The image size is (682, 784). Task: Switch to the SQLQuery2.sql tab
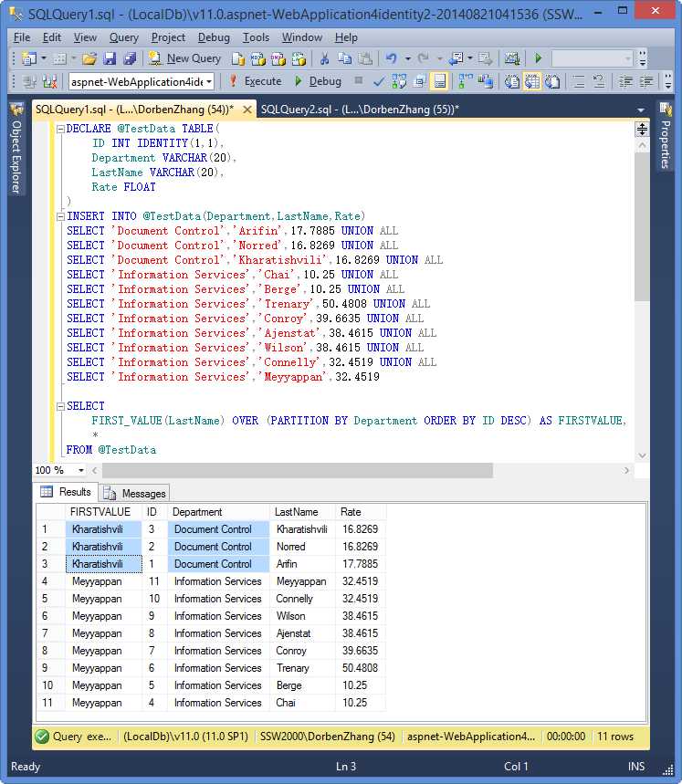[360, 110]
